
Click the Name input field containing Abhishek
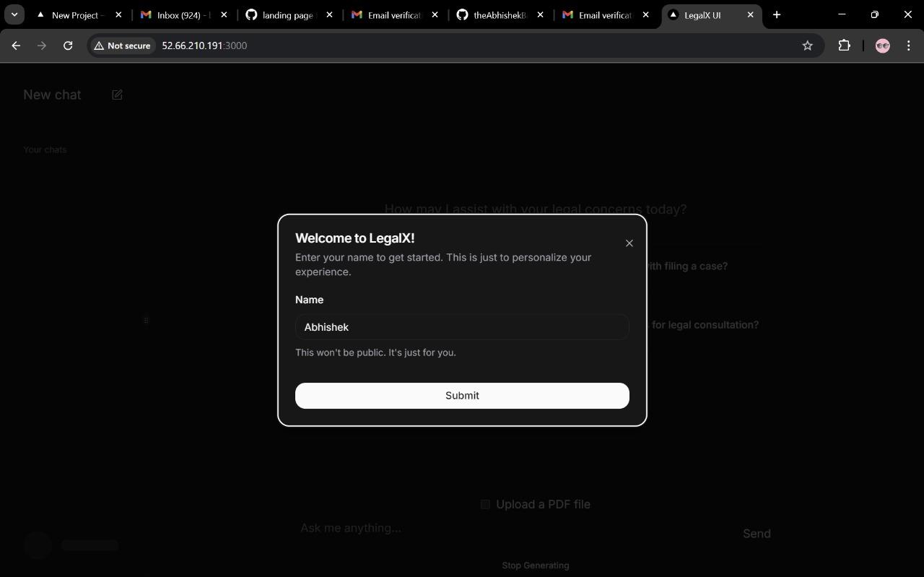pos(462,327)
